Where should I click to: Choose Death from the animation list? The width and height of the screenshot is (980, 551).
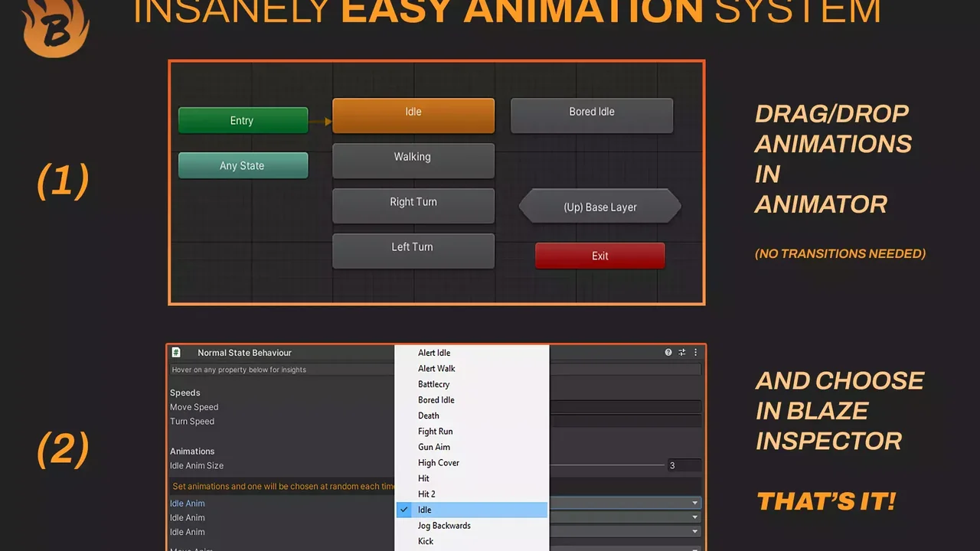[472, 416]
